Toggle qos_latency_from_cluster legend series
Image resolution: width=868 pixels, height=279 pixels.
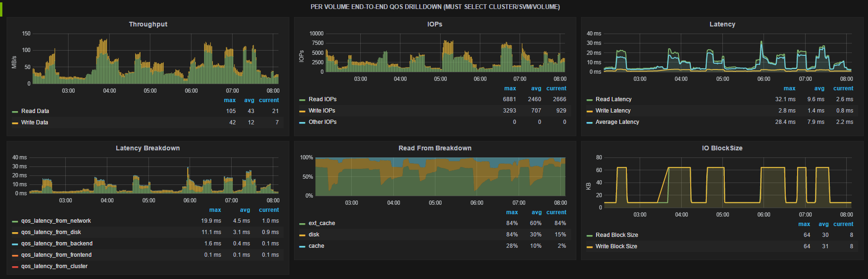(x=54, y=266)
